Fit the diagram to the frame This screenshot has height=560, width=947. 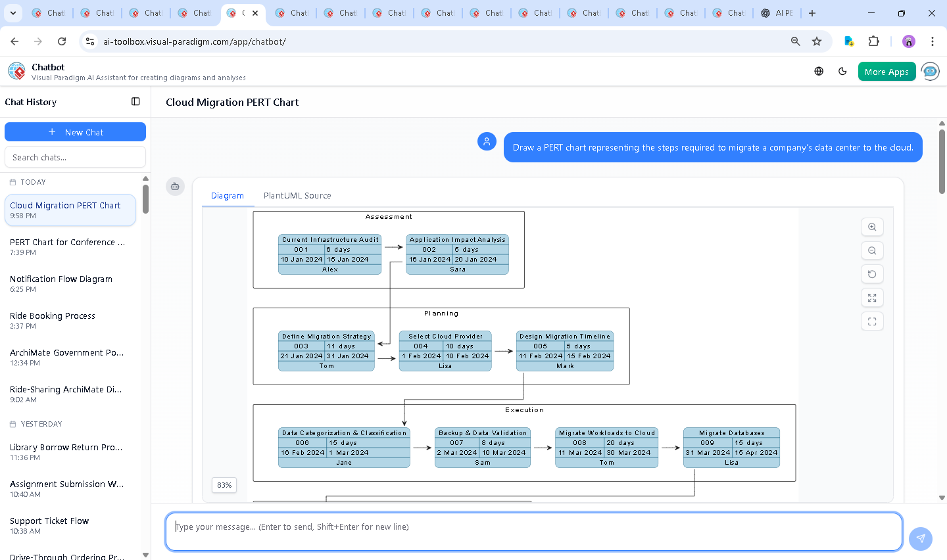(x=872, y=321)
